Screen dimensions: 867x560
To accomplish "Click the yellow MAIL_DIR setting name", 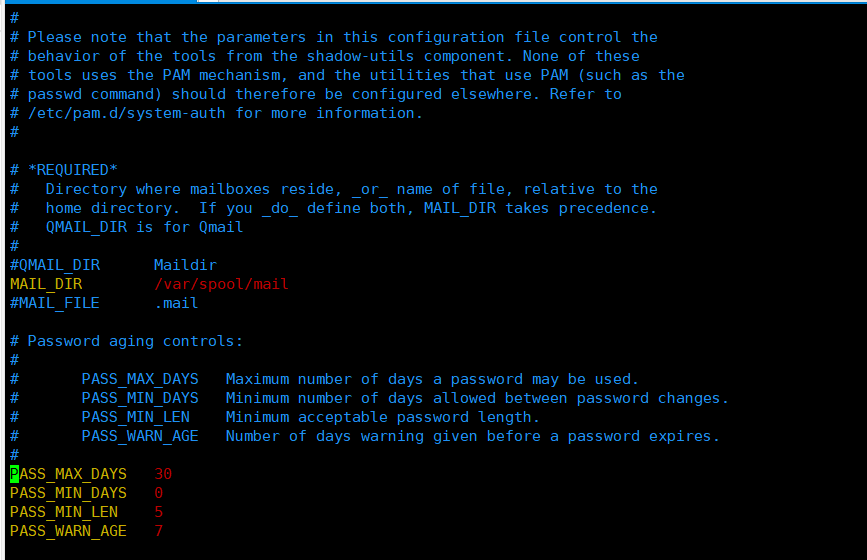I will click(x=46, y=284).
